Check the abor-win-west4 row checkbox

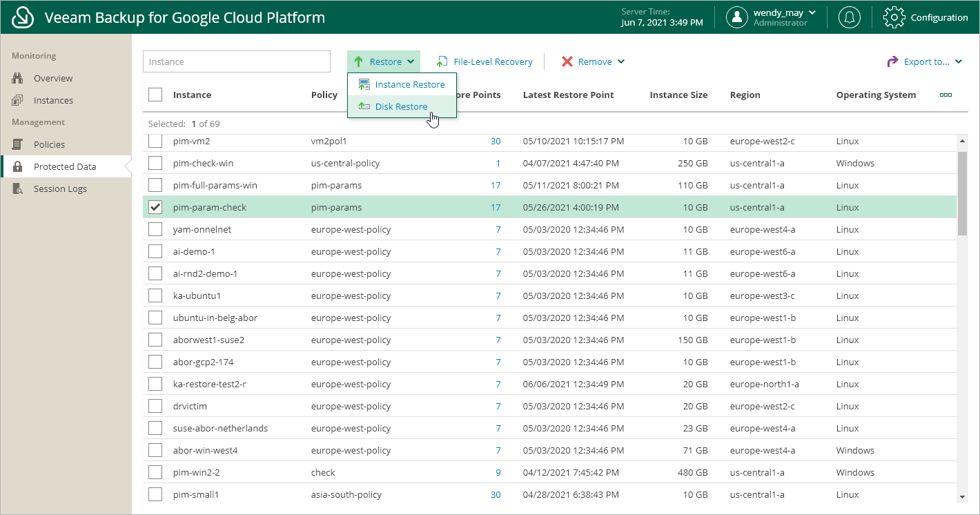[155, 450]
